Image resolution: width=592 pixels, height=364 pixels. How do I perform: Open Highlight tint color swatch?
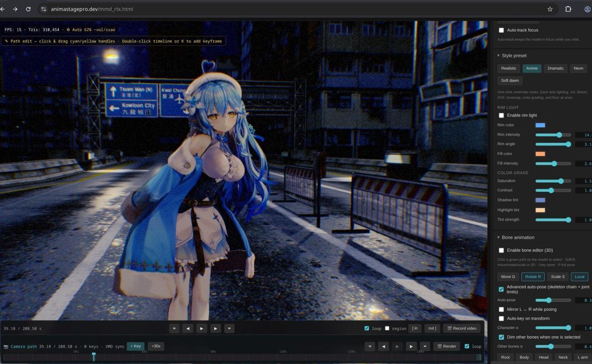click(x=540, y=210)
